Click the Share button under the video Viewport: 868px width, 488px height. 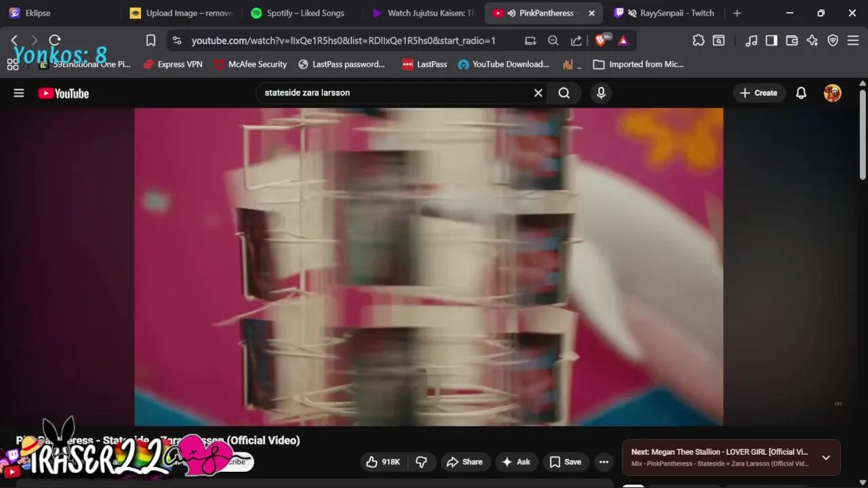click(x=465, y=462)
